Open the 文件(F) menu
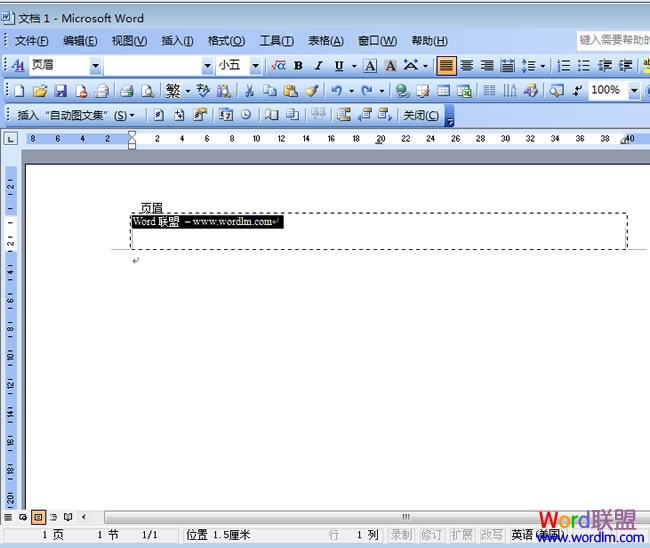This screenshot has height=548, width=650. (32, 41)
